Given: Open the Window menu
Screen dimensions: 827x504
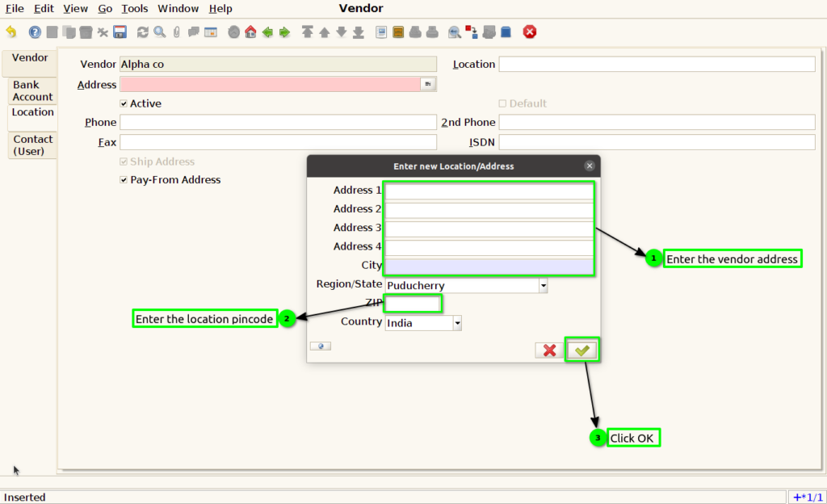Looking at the screenshot, I should pyautogui.click(x=178, y=8).
